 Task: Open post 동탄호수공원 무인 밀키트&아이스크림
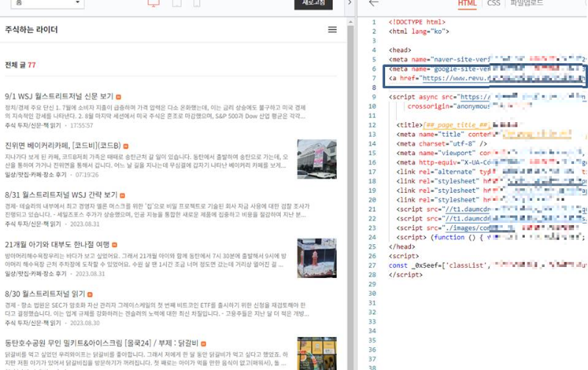[x=101, y=343]
